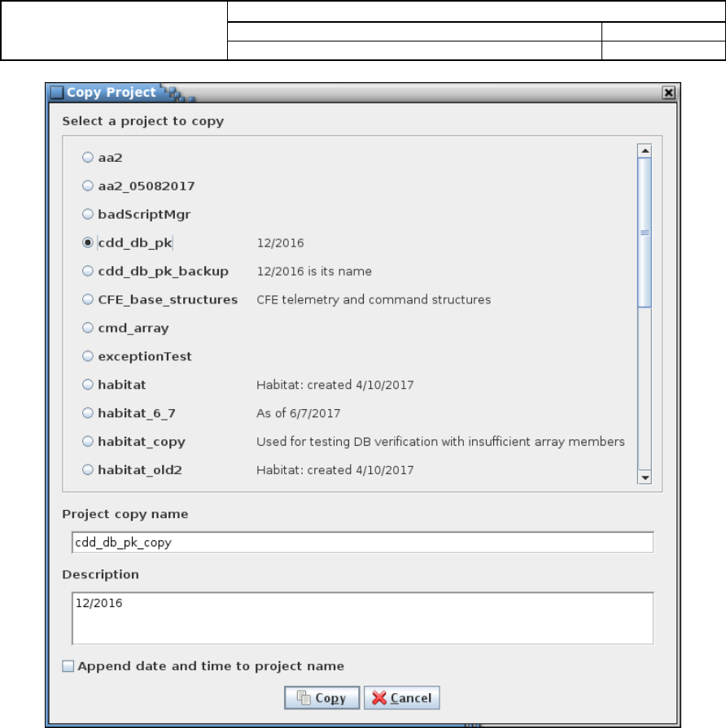
Task: Choose badScriptMgr project radio button
Action: click(88, 214)
